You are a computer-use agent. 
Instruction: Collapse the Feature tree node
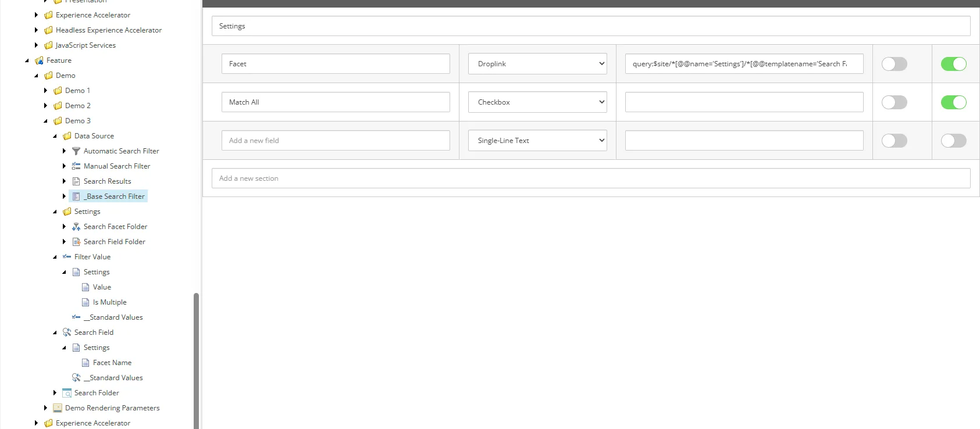(x=27, y=60)
